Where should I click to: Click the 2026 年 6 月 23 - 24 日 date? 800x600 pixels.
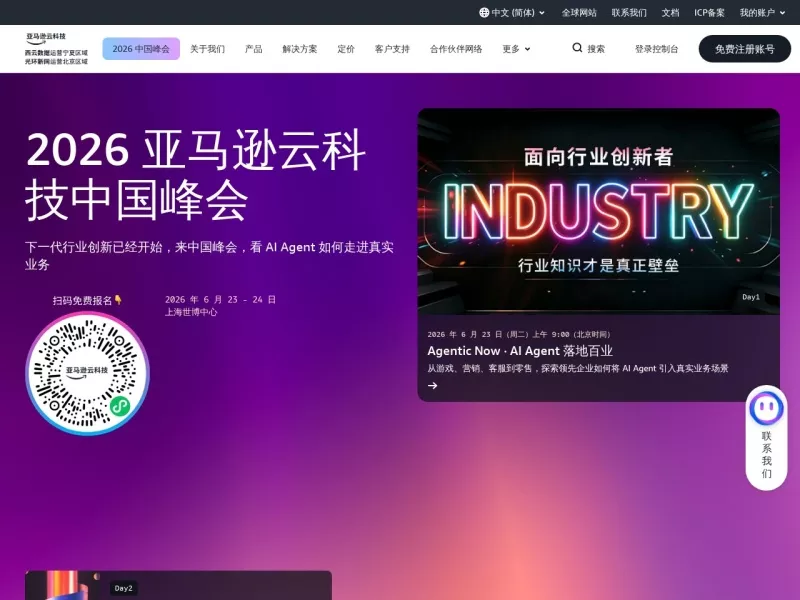220,299
